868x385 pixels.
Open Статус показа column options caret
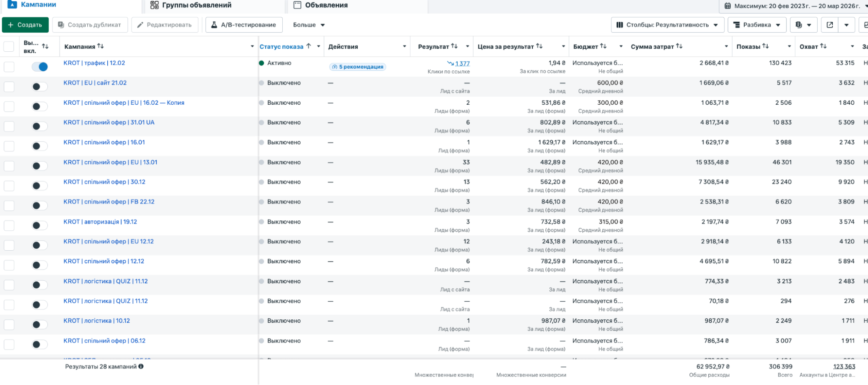coord(319,46)
